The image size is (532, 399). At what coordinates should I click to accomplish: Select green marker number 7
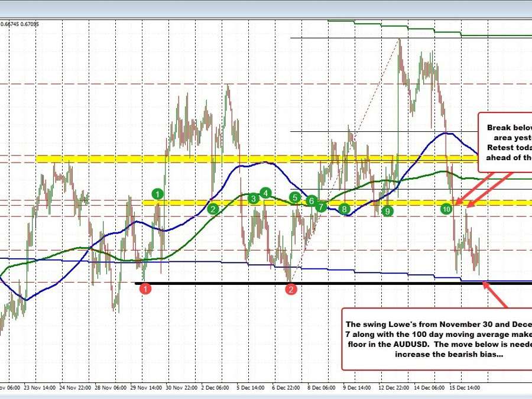[x=320, y=207]
